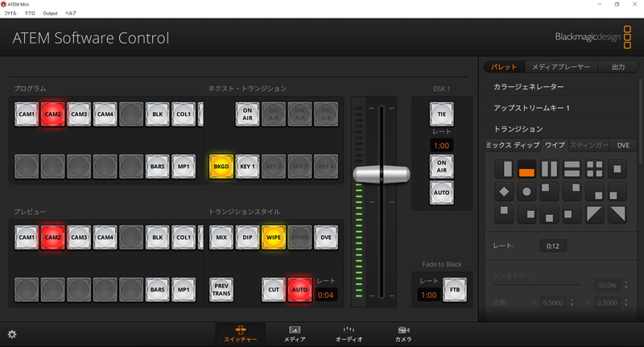
Task: Open the ミックス transition tab
Action: tap(498, 145)
